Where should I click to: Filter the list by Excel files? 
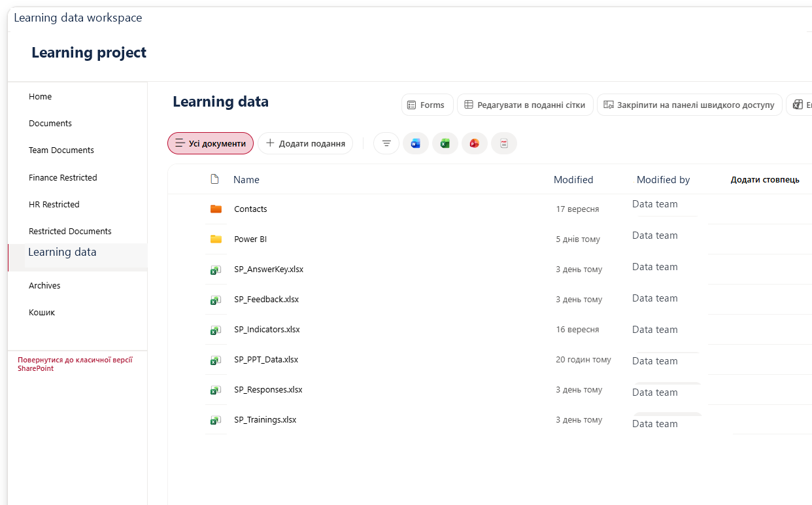coord(445,143)
